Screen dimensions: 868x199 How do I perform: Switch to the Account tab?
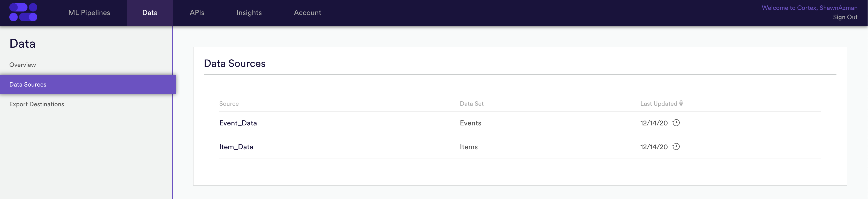point(307,13)
